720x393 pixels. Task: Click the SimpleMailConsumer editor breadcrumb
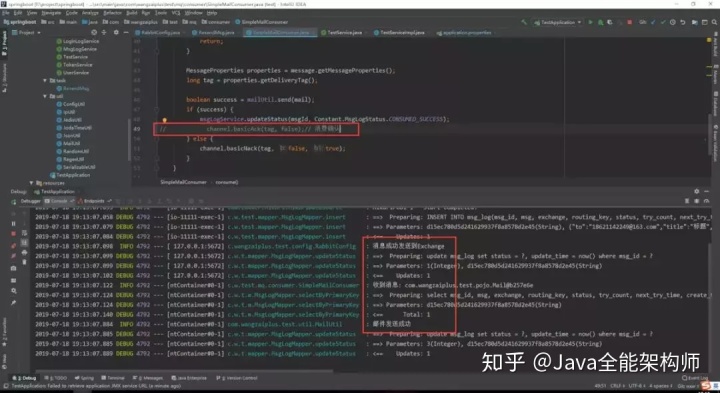pyautogui.click(x=183, y=182)
